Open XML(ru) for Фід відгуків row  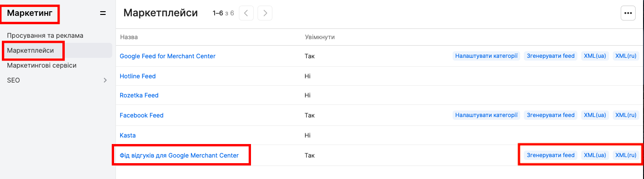pyautogui.click(x=625, y=155)
